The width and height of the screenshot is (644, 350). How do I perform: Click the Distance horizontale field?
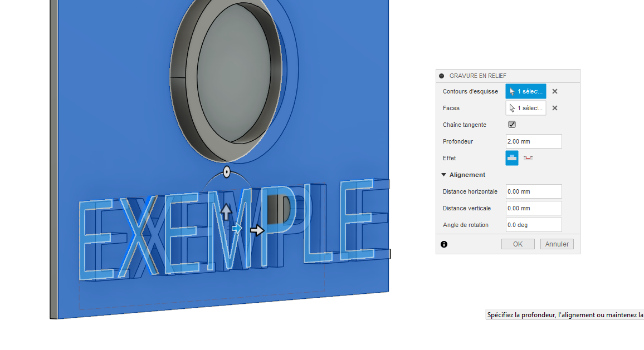534,191
